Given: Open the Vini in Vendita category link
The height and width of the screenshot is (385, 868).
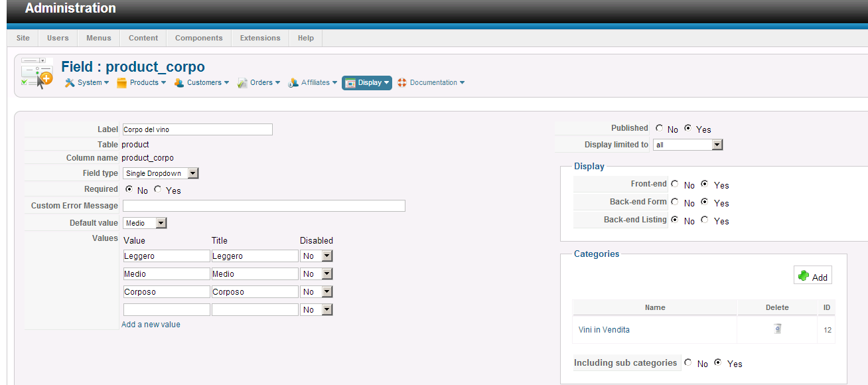Looking at the screenshot, I should (604, 329).
